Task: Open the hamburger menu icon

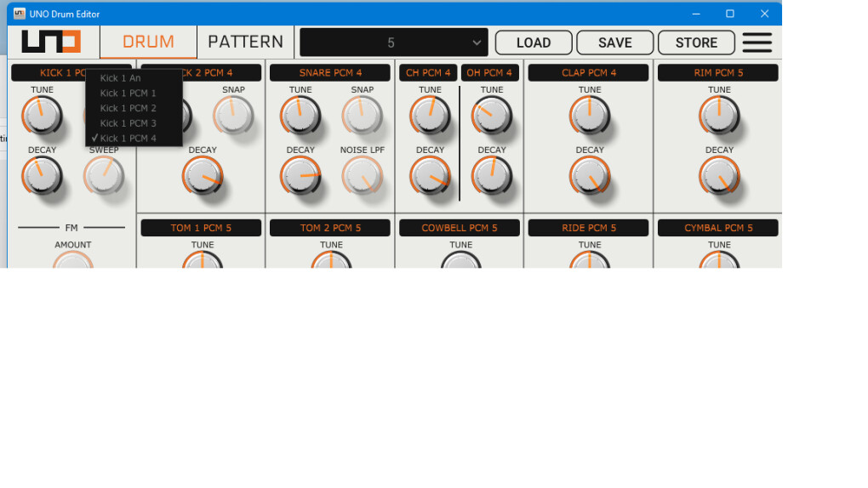Action: 757,43
